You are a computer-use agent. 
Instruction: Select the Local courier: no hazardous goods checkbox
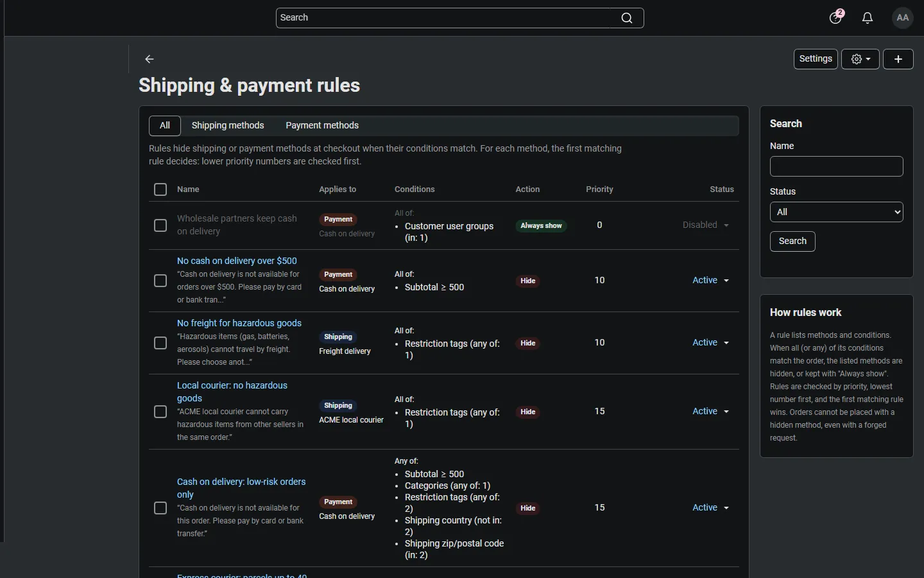160,412
